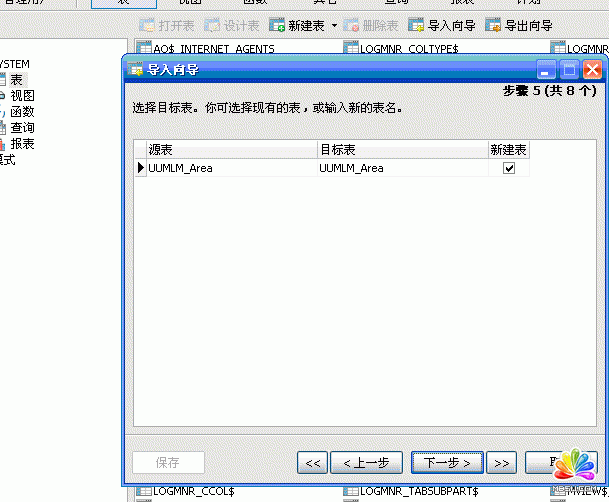
Task: Click the 目标表 cell containing UUMLM_Area
Action: point(400,168)
